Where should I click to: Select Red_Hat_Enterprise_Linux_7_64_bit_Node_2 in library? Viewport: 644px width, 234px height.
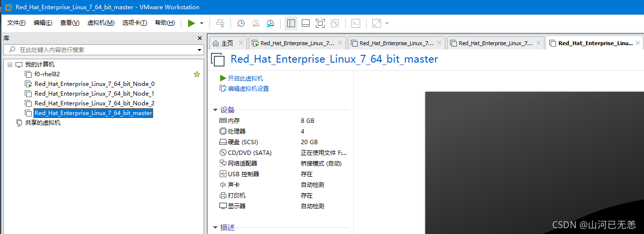click(94, 103)
